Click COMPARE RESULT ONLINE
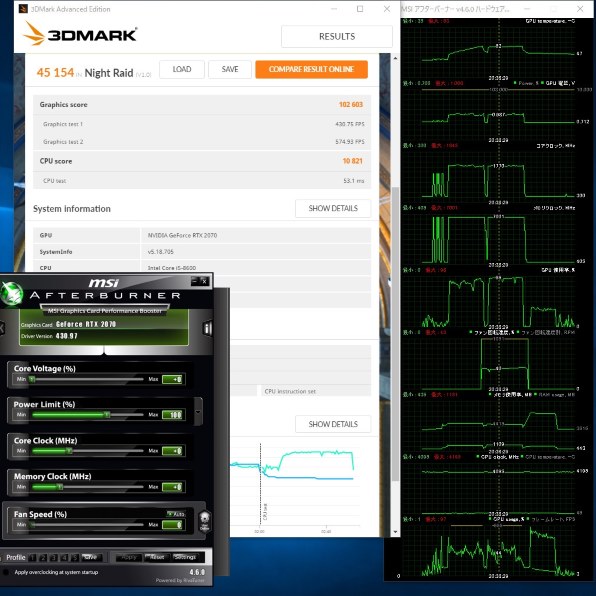596x596 pixels. [x=311, y=69]
